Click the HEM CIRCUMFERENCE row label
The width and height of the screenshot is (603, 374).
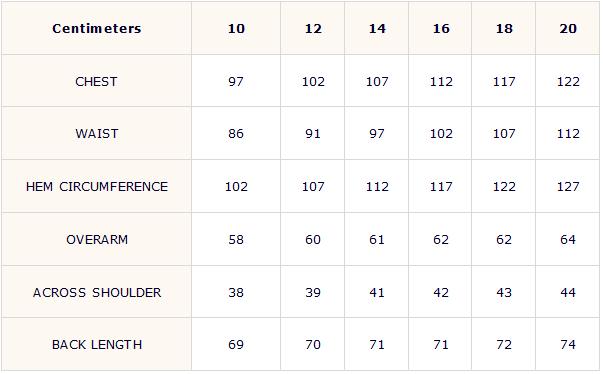(97, 186)
